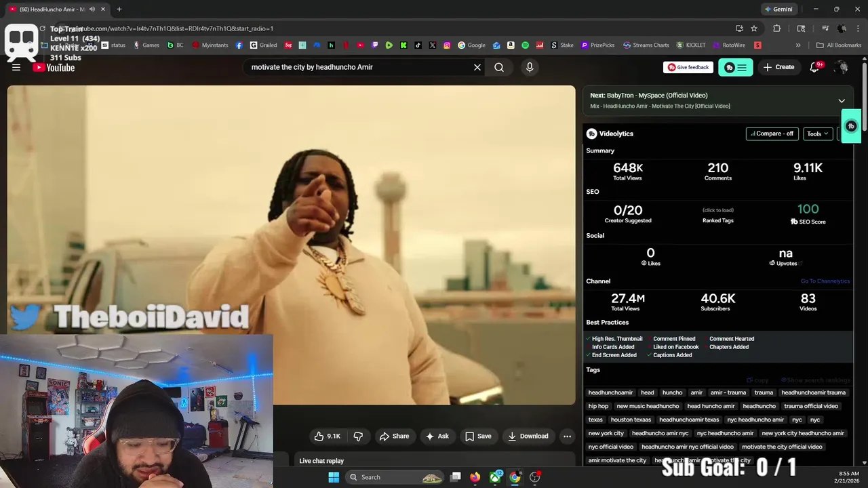868x488 pixels.
Task: Open the Facebook bookmark icon
Action: (x=239, y=45)
